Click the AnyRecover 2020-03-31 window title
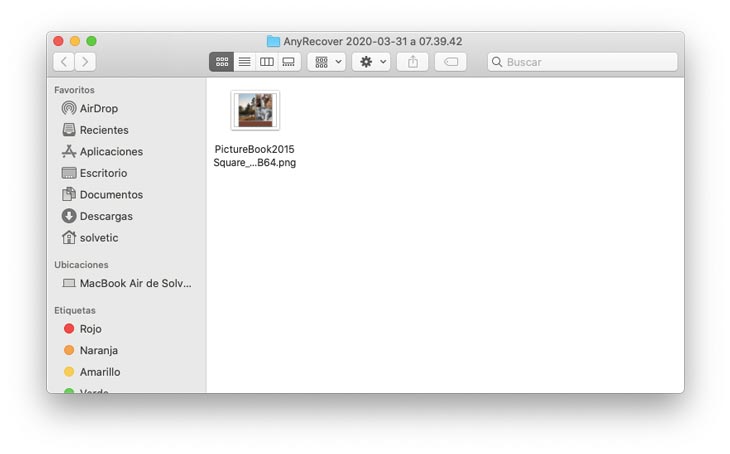 coord(372,41)
